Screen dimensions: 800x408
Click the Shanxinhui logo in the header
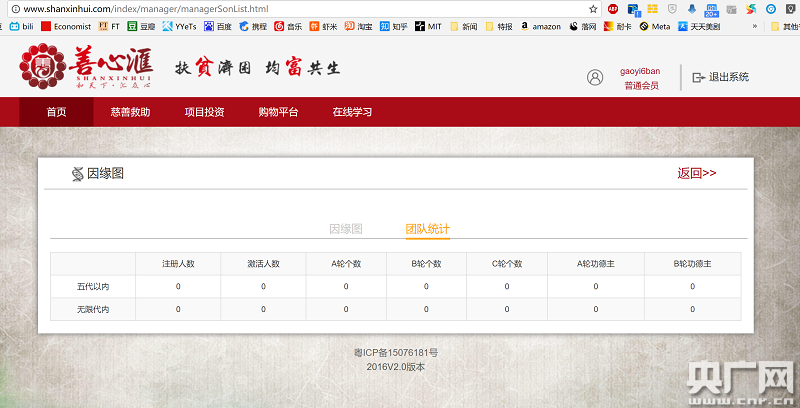85,67
